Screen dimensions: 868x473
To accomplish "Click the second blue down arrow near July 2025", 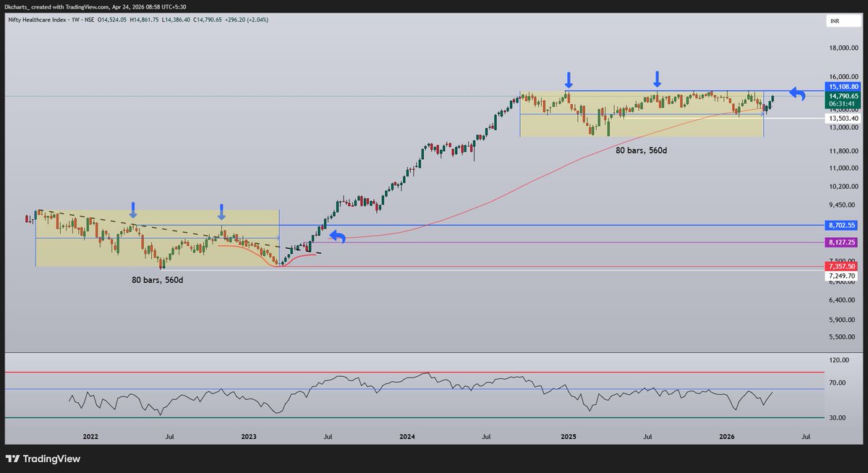I will [657, 77].
